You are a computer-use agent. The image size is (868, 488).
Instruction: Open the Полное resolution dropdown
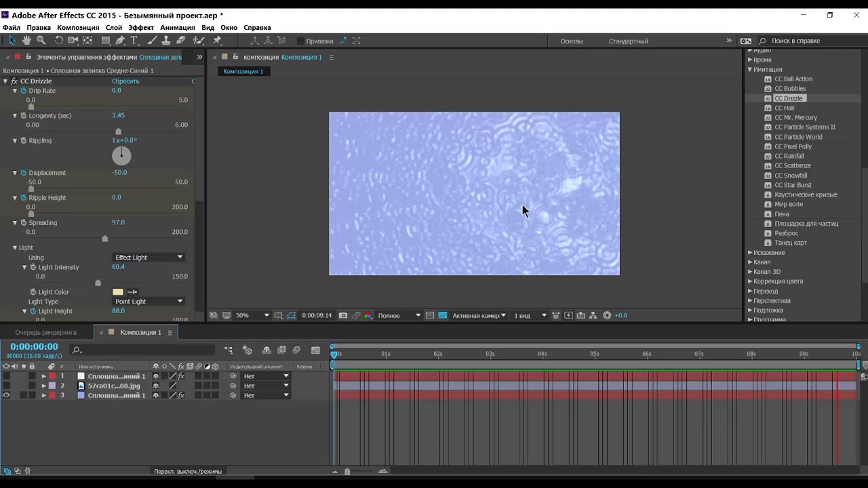tap(399, 315)
